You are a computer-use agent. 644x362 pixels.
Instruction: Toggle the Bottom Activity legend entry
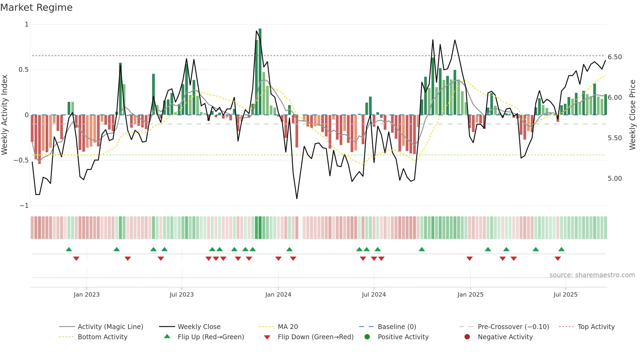click(93, 337)
